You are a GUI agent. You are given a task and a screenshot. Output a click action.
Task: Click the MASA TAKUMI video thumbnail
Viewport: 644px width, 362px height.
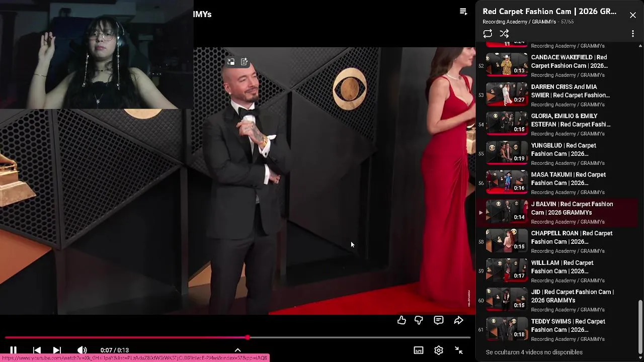(x=507, y=181)
